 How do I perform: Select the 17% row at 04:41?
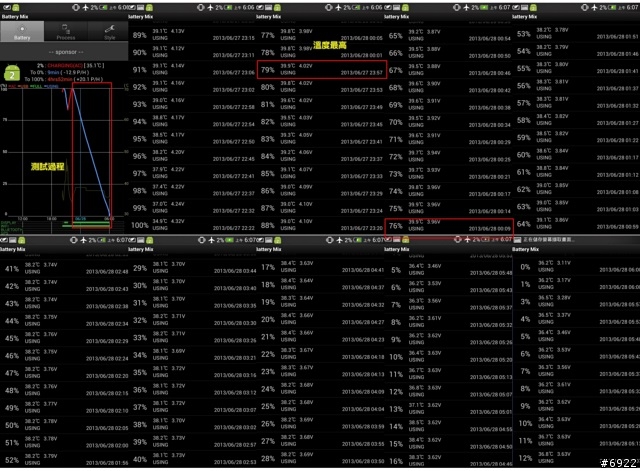point(320,267)
